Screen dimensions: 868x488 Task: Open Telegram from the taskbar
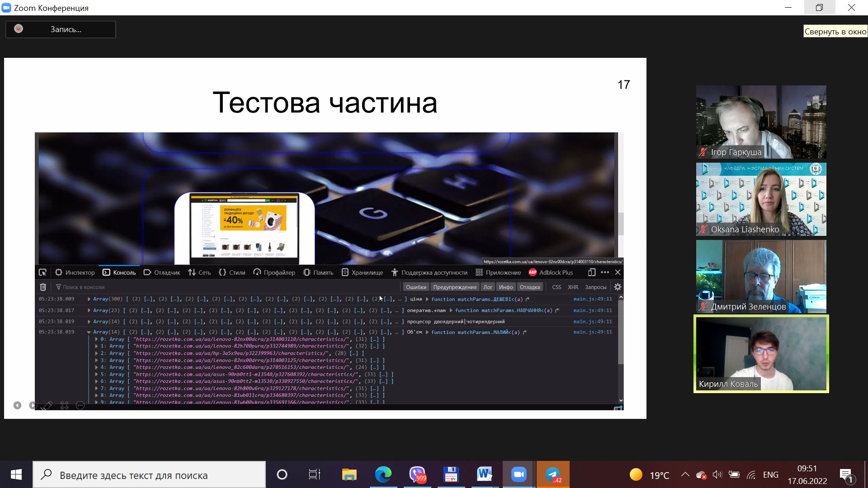[x=553, y=474]
